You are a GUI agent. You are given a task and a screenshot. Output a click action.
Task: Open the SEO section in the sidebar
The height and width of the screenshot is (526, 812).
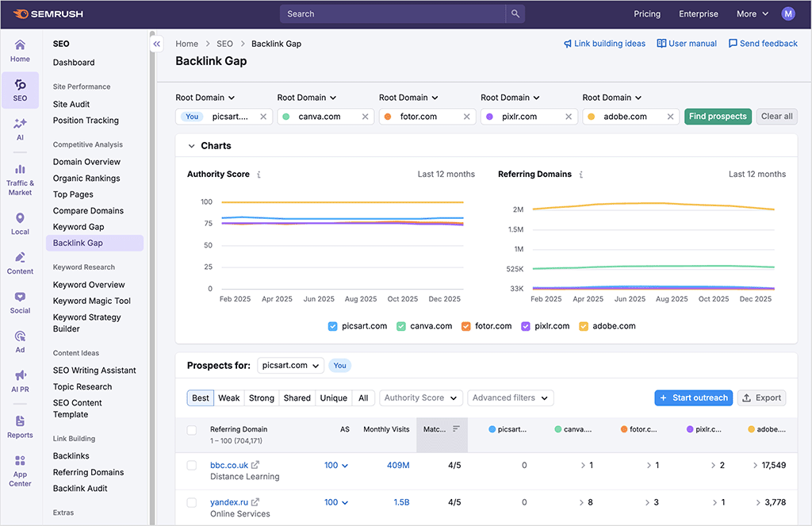click(x=20, y=90)
